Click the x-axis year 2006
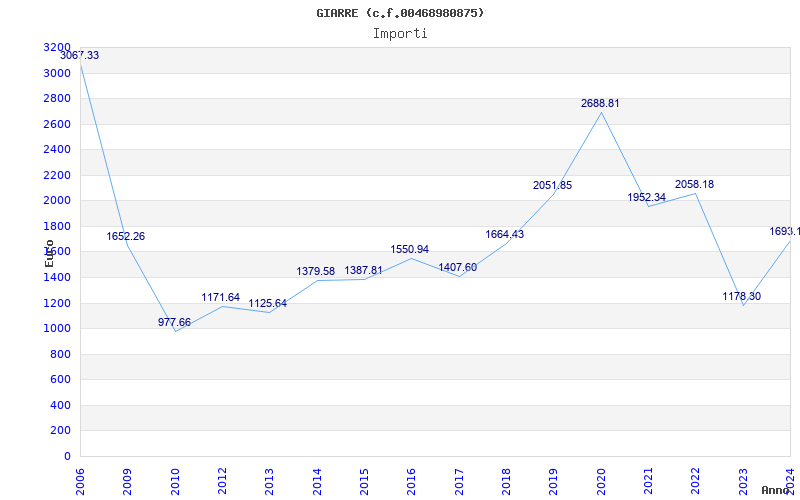800x500 pixels. click(x=80, y=482)
